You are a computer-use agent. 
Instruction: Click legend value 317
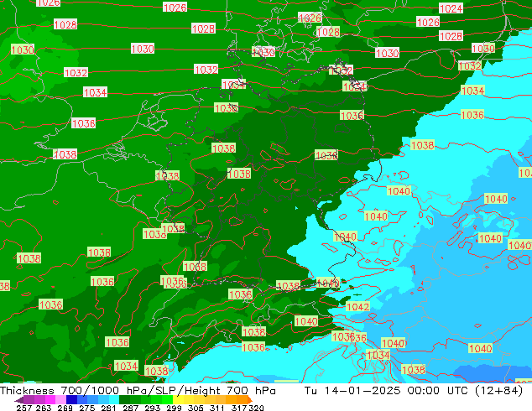click(239, 408)
